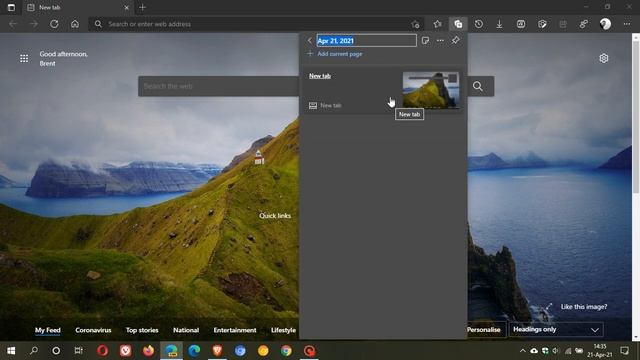Open the Windows Start menu
This screenshot has width=640, height=360.
coord(11,351)
